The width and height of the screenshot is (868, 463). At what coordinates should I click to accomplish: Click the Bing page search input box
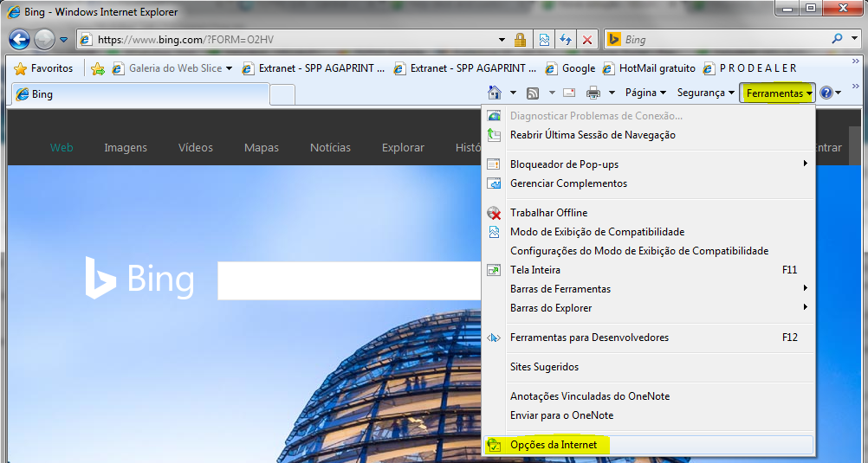pyautogui.click(x=350, y=280)
